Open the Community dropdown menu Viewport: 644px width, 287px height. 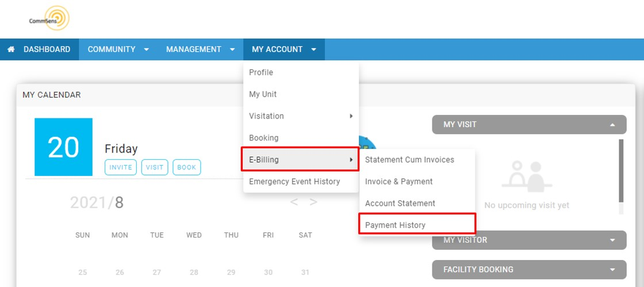point(118,49)
